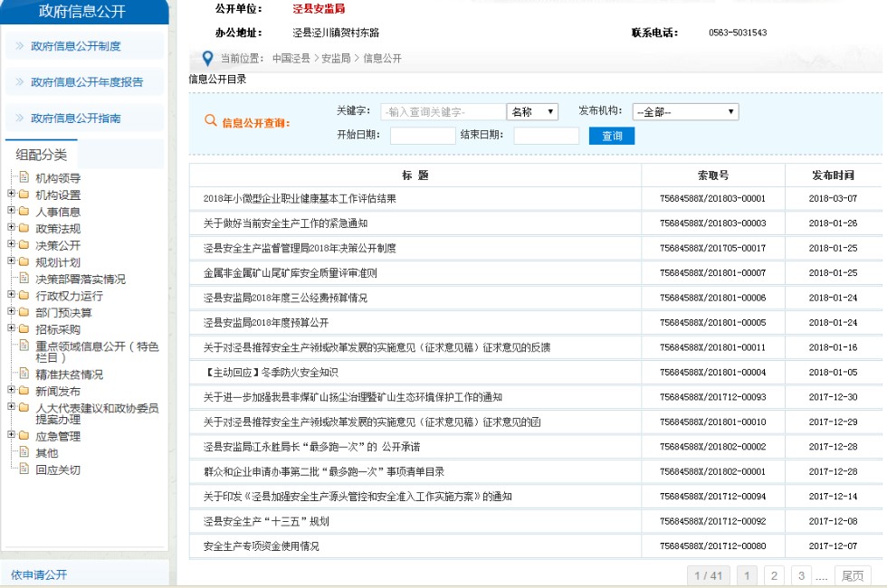
Task: Click the folder icon beside 新闻发布
Action: click(24, 391)
